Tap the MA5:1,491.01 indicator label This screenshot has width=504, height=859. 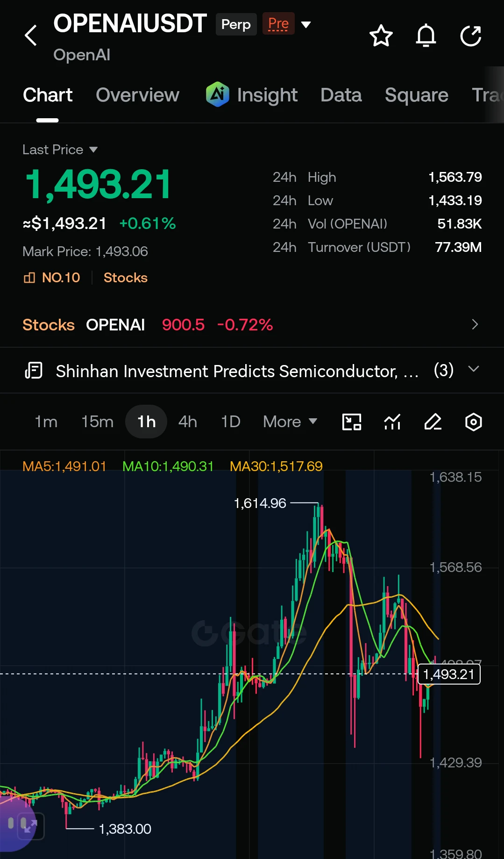(x=64, y=466)
